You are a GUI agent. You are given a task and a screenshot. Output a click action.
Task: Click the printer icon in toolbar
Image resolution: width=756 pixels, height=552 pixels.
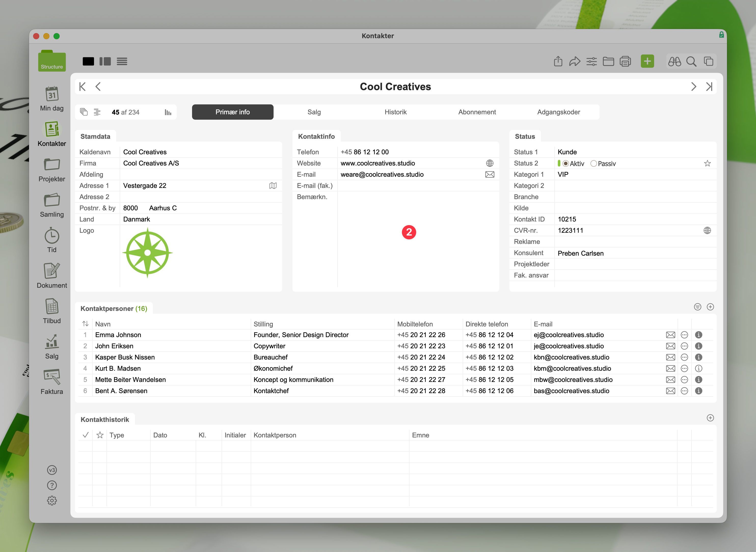pyautogui.click(x=625, y=61)
